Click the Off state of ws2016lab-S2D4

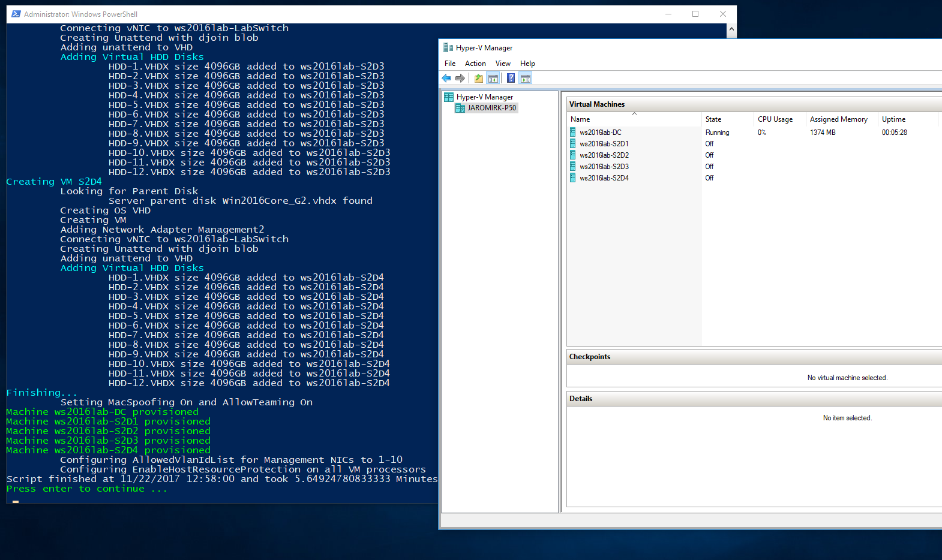709,178
